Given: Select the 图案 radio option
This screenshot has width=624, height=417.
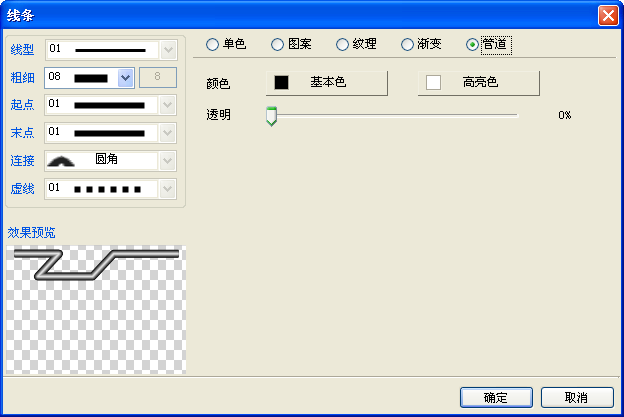Looking at the screenshot, I should (291, 44).
